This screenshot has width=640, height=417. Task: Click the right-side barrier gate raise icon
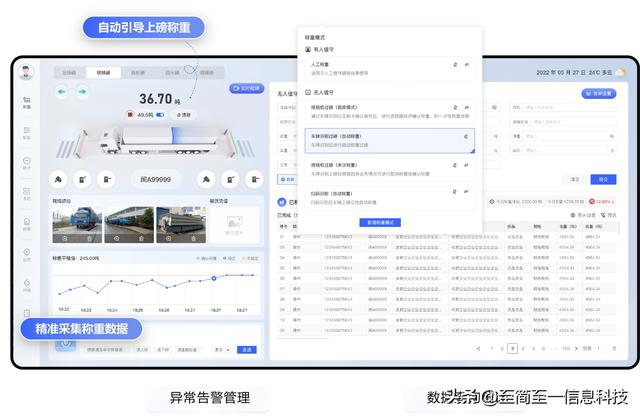tap(230, 179)
